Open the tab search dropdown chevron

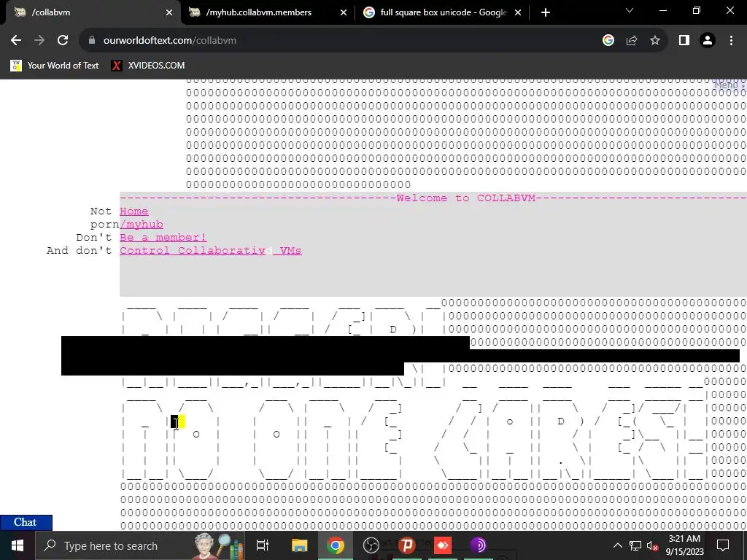point(630,10)
